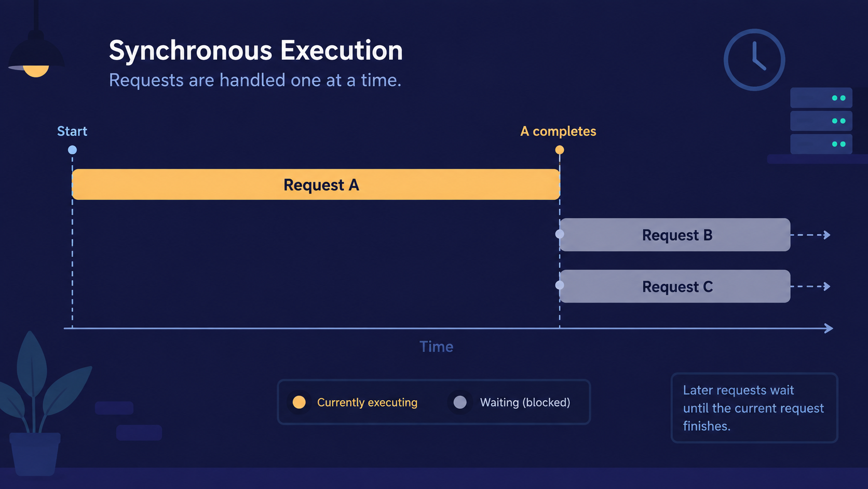Select the Request A bar
868x489 pixels.
click(316, 184)
